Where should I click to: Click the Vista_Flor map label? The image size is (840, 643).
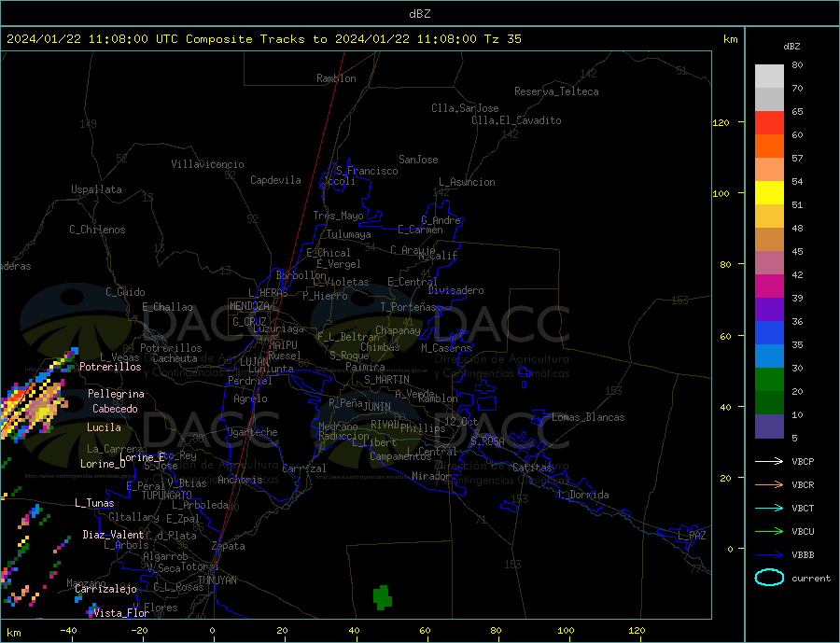pos(121,613)
